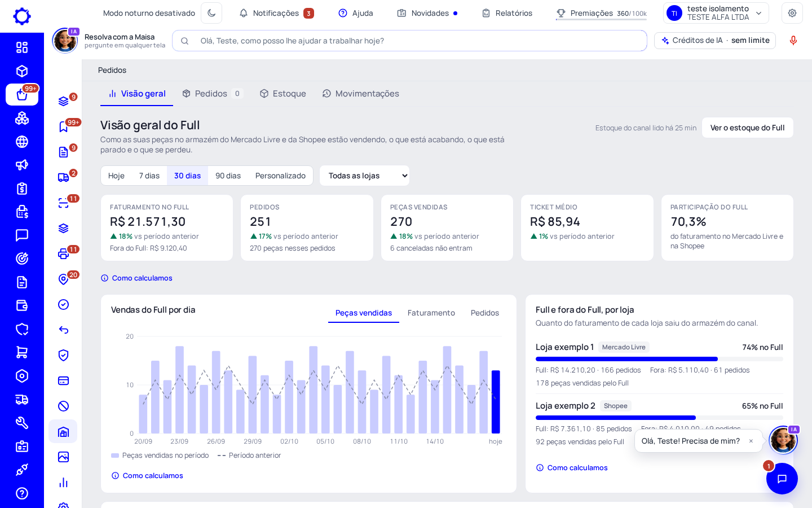Open the location pin icon with badge 20
Image resolution: width=812 pixels, height=508 pixels.
pyautogui.click(x=63, y=279)
